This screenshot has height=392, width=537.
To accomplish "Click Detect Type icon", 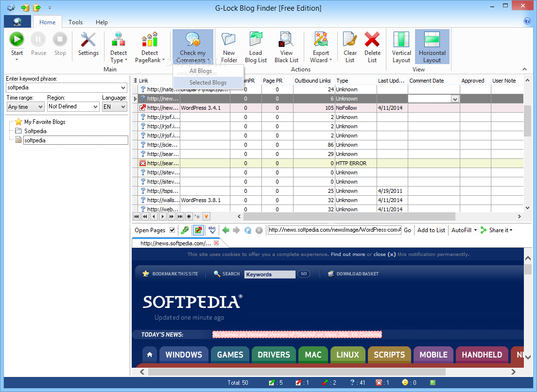I will 119,39.
